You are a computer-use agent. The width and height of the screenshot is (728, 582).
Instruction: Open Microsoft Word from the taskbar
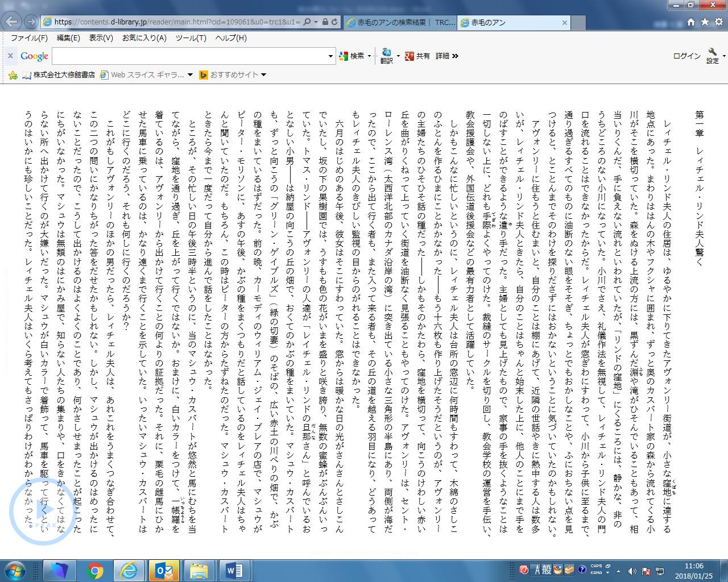click(x=234, y=571)
